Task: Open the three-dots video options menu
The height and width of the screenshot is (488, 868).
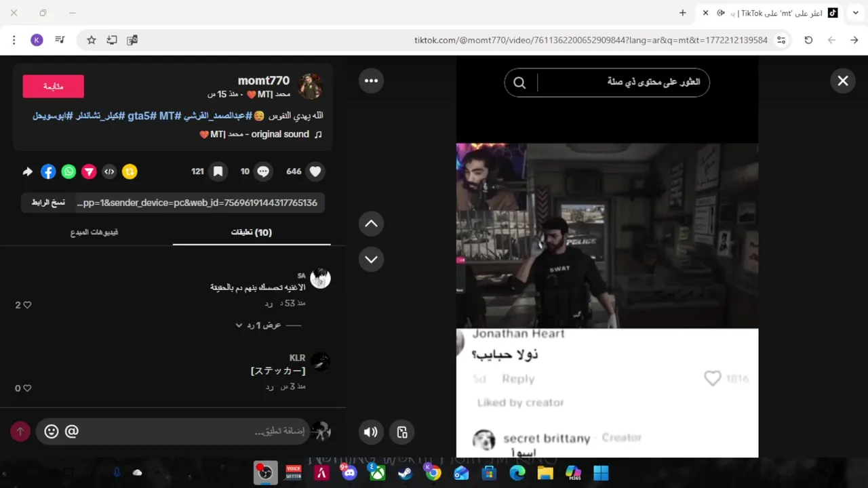Action: (x=371, y=81)
